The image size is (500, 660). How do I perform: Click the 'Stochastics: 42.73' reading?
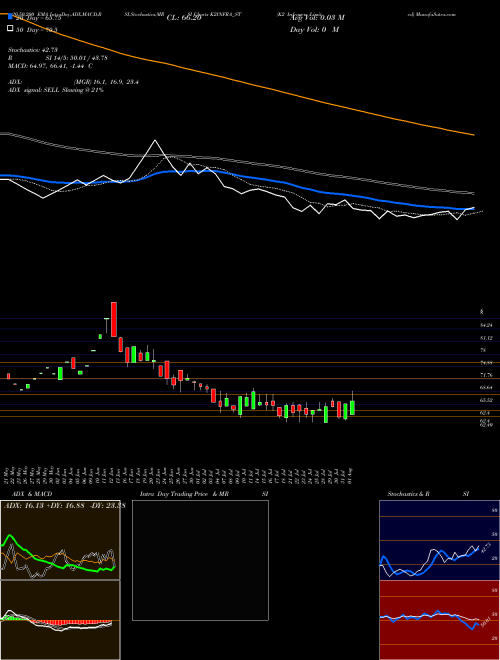[33, 50]
